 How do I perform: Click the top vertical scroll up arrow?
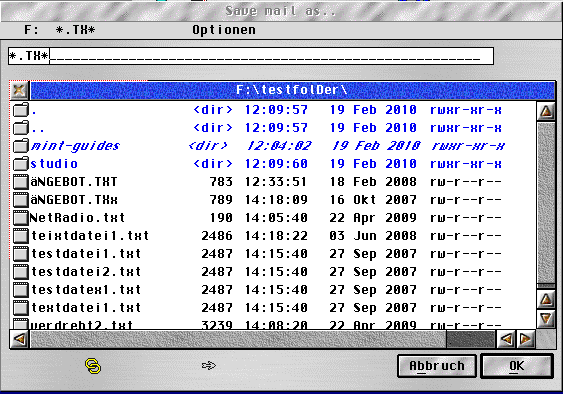(x=546, y=111)
